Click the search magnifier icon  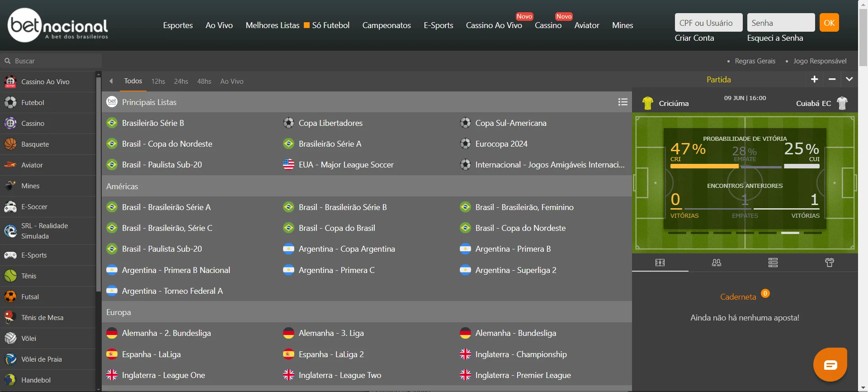click(x=8, y=61)
